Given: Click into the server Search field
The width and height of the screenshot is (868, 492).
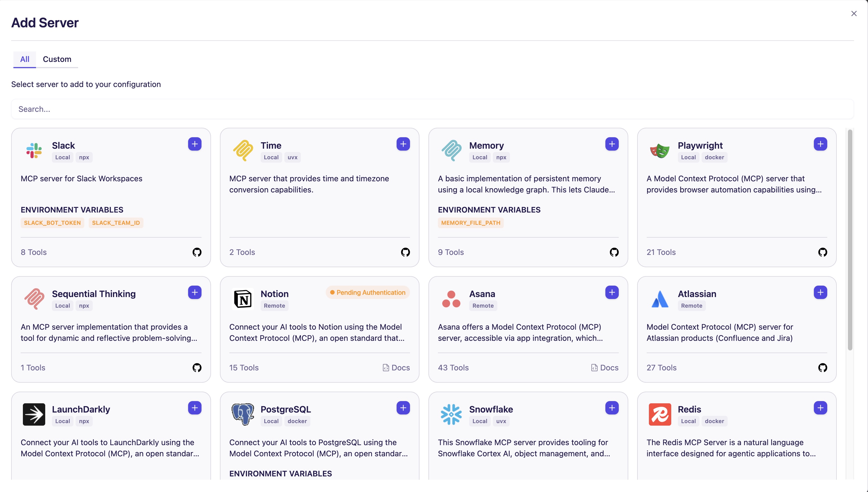Looking at the screenshot, I should pyautogui.click(x=432, y=109).
